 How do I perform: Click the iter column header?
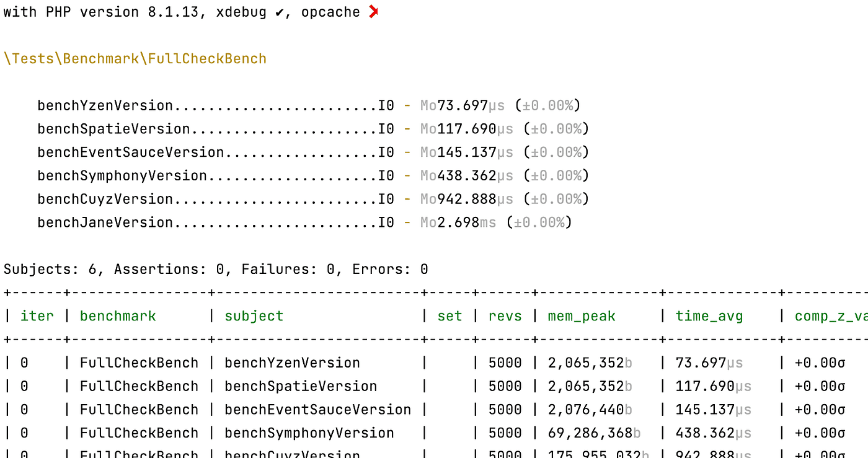tap(37, 316)
